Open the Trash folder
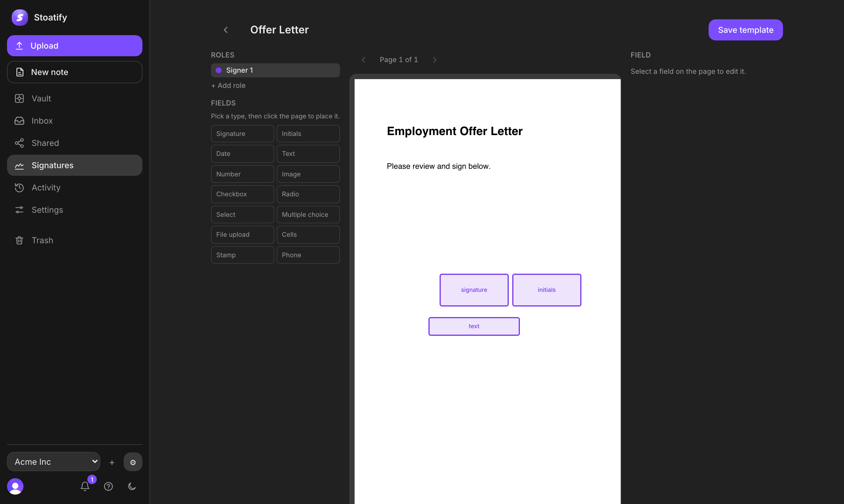 [x=74, y=241]
